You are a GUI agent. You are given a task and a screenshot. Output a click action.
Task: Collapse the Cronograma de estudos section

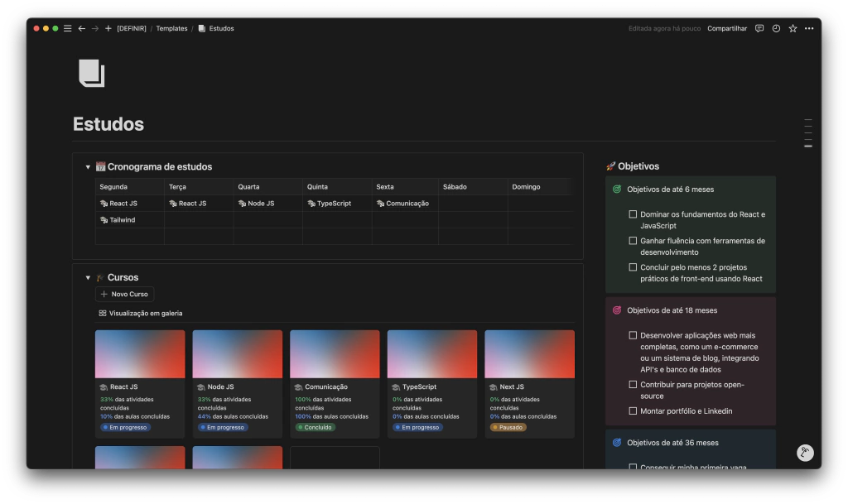[88, 167]
